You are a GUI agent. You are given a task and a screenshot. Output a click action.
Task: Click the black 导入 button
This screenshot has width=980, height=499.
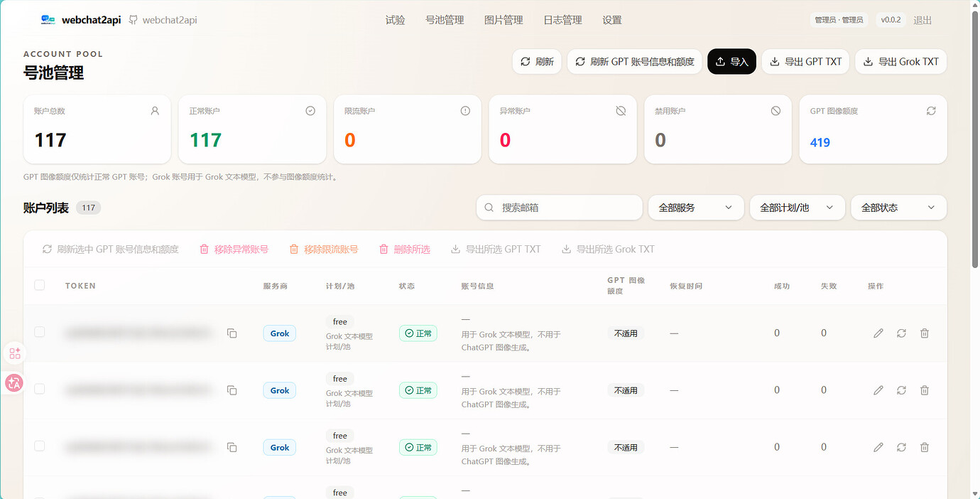732,62
